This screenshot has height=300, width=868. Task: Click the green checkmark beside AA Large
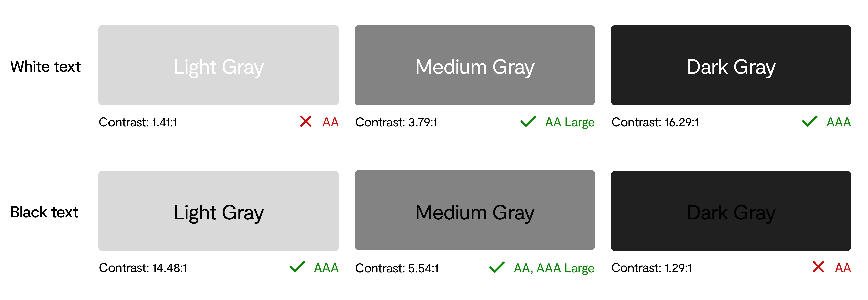click(528, 122)
